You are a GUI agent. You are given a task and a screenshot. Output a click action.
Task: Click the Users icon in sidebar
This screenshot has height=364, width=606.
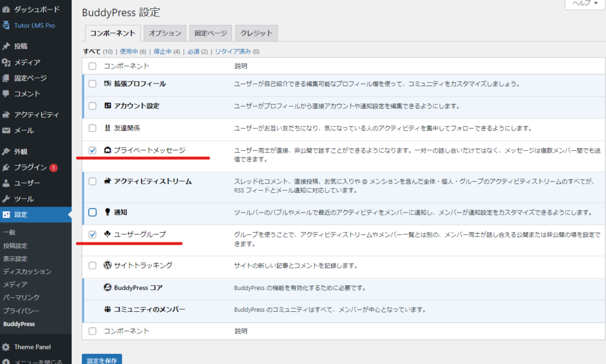6,183
